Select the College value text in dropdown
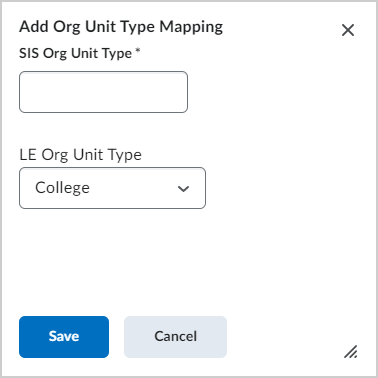Screen dimensions: 378x378 coord(63,188)
